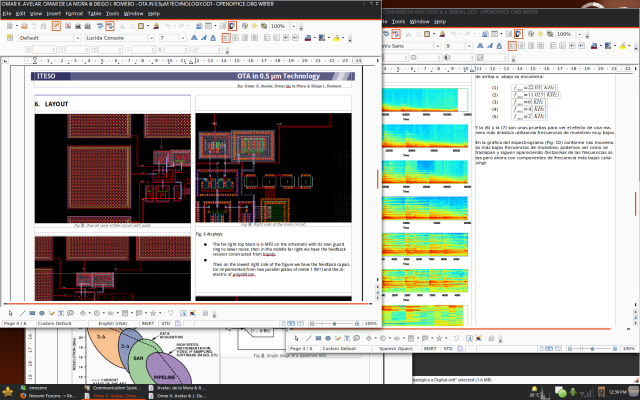The height and width of the screenshot is (400, 640).
Task: Open the Background Color dropdown arrow in front window
Action: (343, 38)
